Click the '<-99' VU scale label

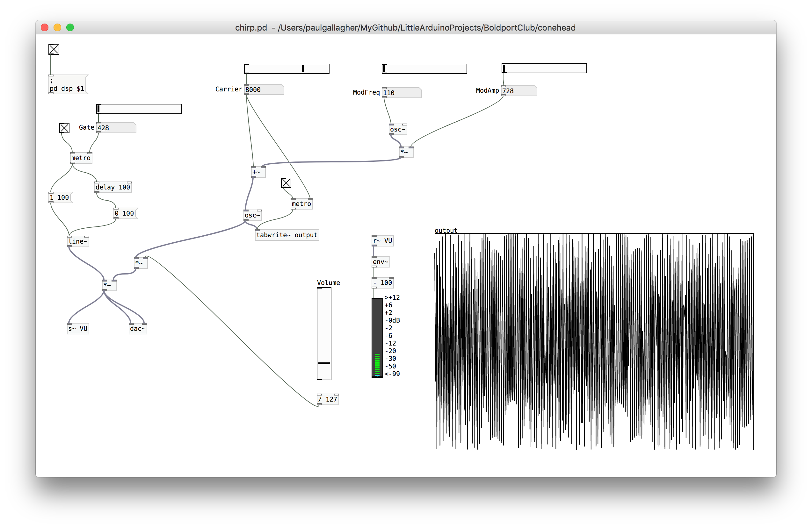click(392, 374)
